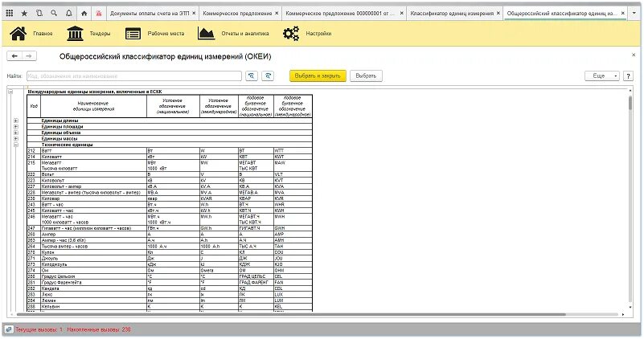This screenshot has width=644, height=339.
Task: Close tab Документы оплаты счета на ЭТП
Action: pyautogui.click(x=194, y=13)
